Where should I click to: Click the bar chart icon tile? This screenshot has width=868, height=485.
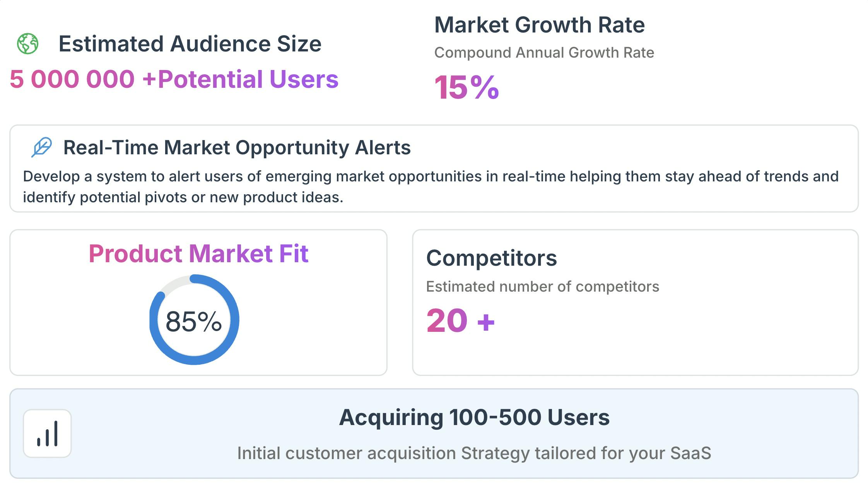pos(47,434)
